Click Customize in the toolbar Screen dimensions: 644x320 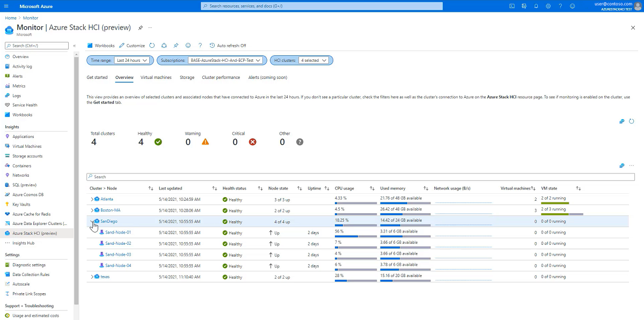click(132, 46)
